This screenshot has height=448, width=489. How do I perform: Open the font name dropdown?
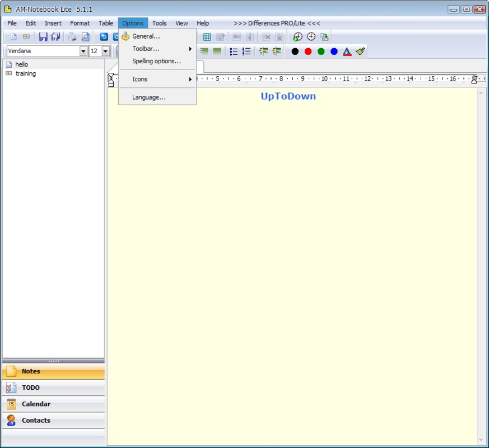pyautogui.click(x=83, y=51)
